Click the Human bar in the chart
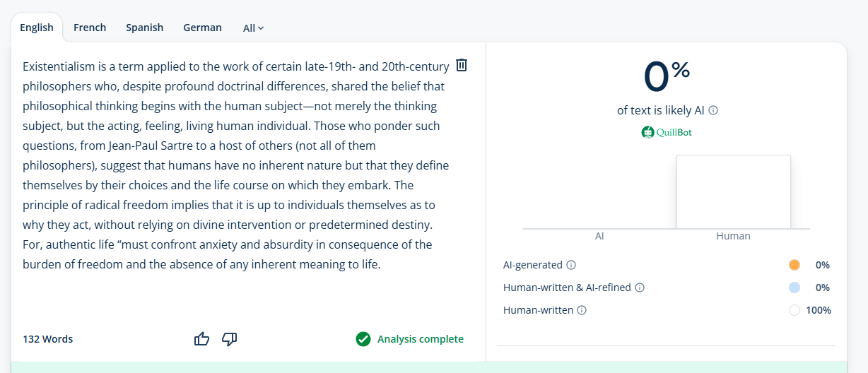This screenshot has height=373, width=868. pos(733,191)
